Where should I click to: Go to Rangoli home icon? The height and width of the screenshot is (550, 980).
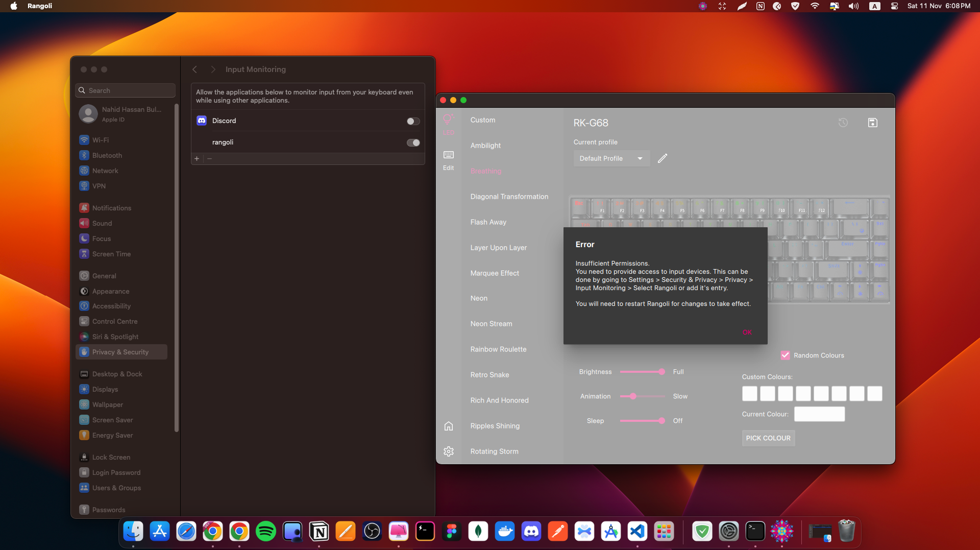point(449,426)
